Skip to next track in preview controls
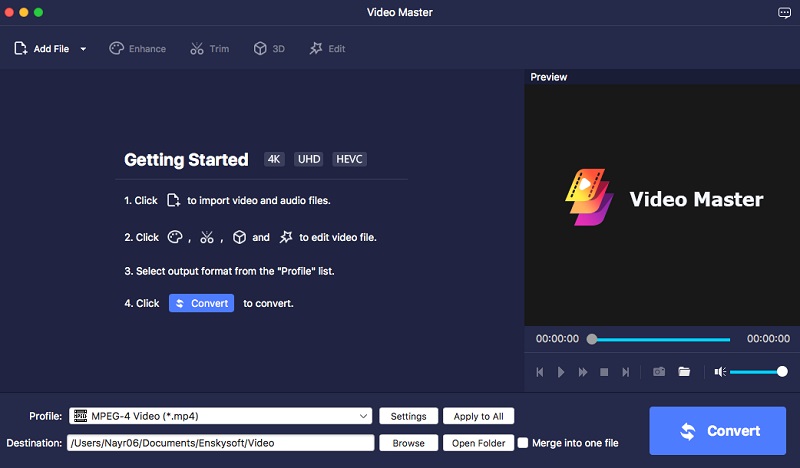 [626, 372]
